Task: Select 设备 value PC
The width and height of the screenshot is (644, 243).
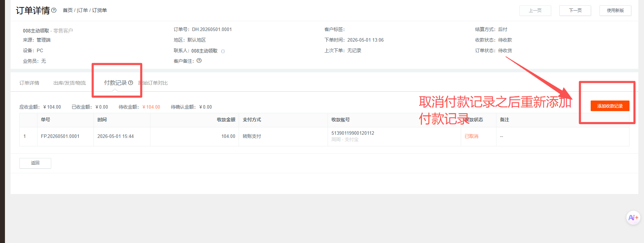Action: coord(40,50)
